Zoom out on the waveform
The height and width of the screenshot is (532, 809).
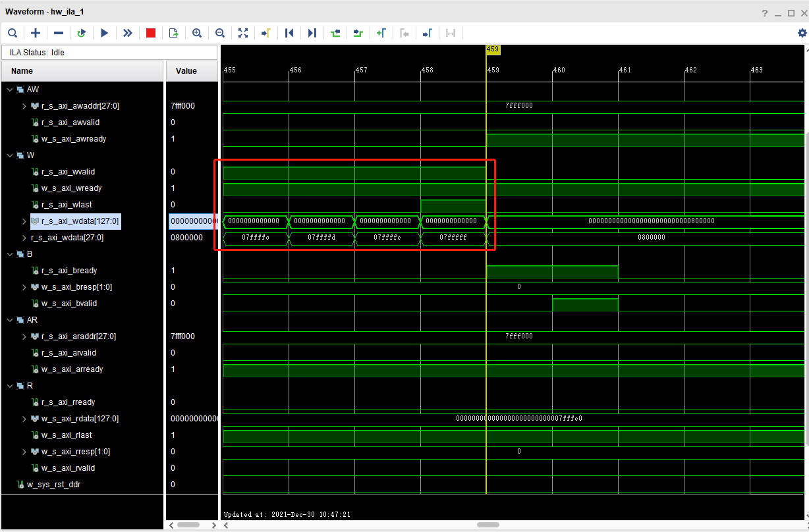220,33
